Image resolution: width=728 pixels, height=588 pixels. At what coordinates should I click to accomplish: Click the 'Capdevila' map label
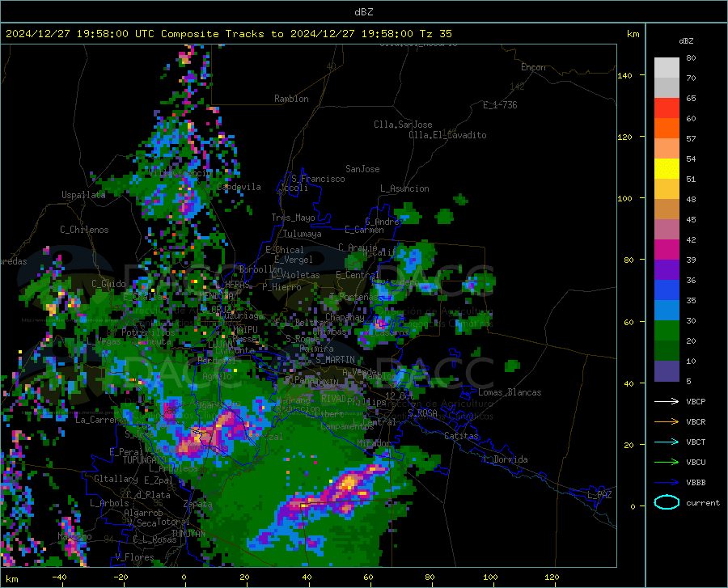[239, 187]
